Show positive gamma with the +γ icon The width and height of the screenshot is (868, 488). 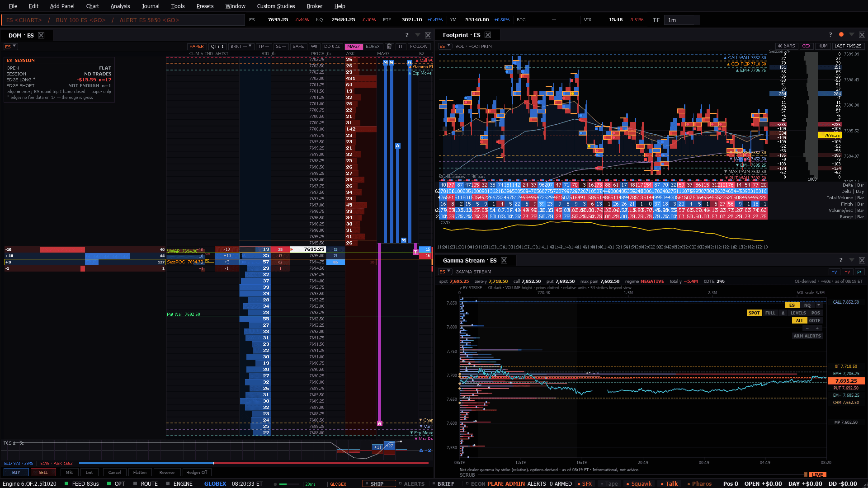834,272
